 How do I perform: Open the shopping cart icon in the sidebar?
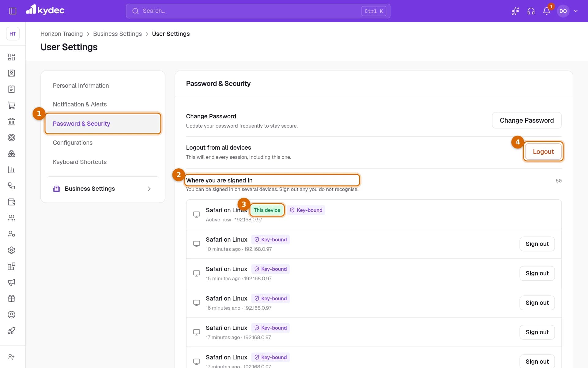click(x=11, y=105)
